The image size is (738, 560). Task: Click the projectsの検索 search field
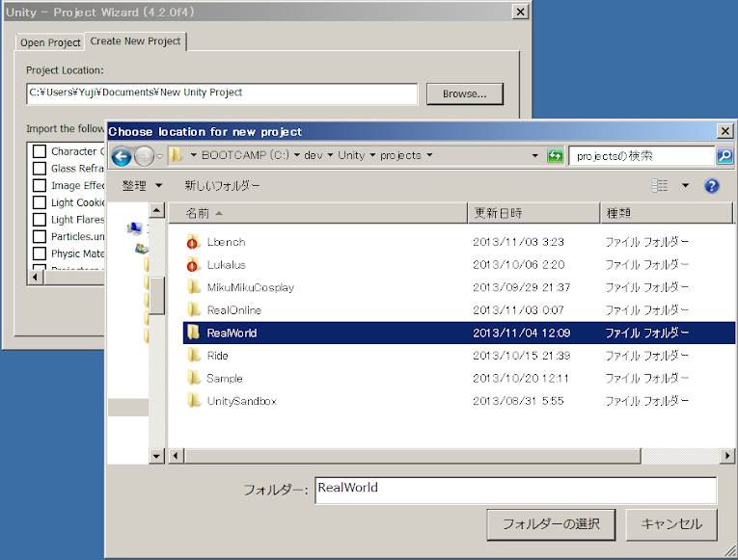point(642,155)
